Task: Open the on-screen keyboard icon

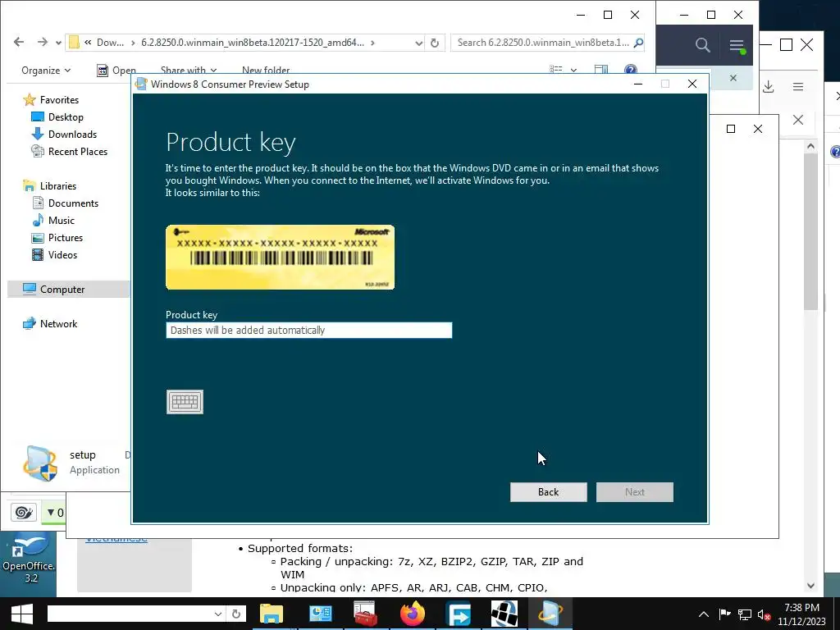Action: pos(185,402)
